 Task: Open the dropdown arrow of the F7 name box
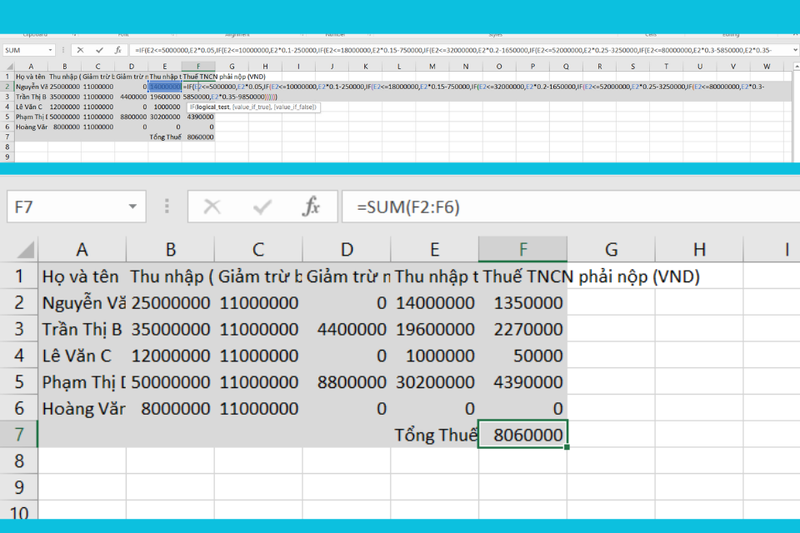click(133, 207)
